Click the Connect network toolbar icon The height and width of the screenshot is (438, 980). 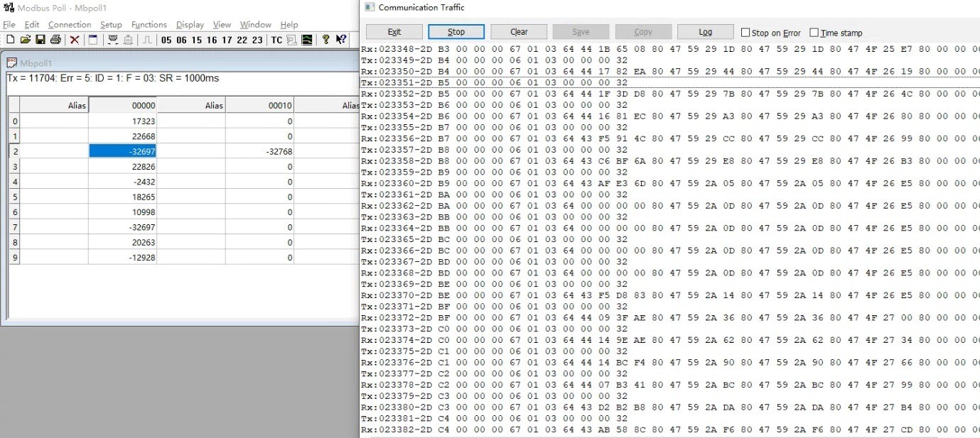[x=112, y=40]
